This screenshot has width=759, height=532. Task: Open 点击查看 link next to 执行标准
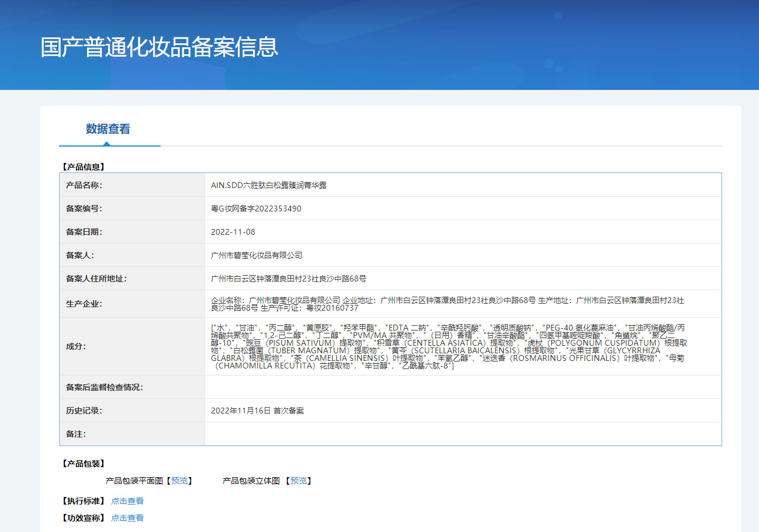pos(127,501)
